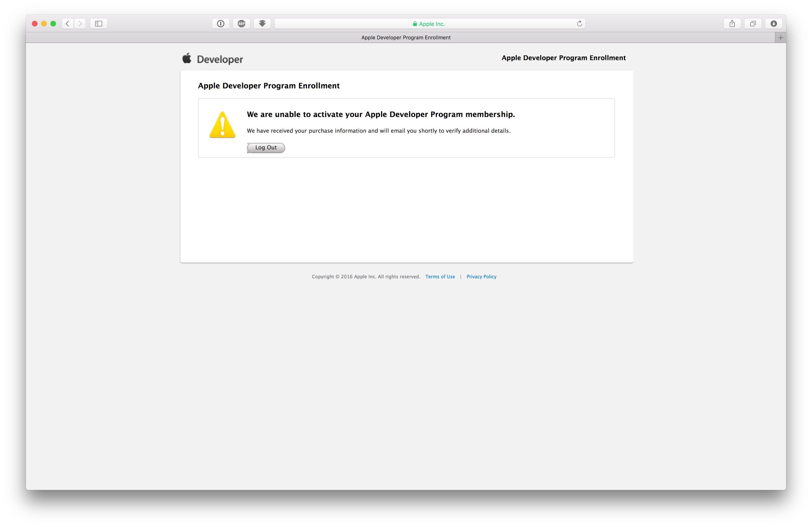812x527 pixels.
Task: Click the yellow warning triangle icon
Action: tap(222, 125)
